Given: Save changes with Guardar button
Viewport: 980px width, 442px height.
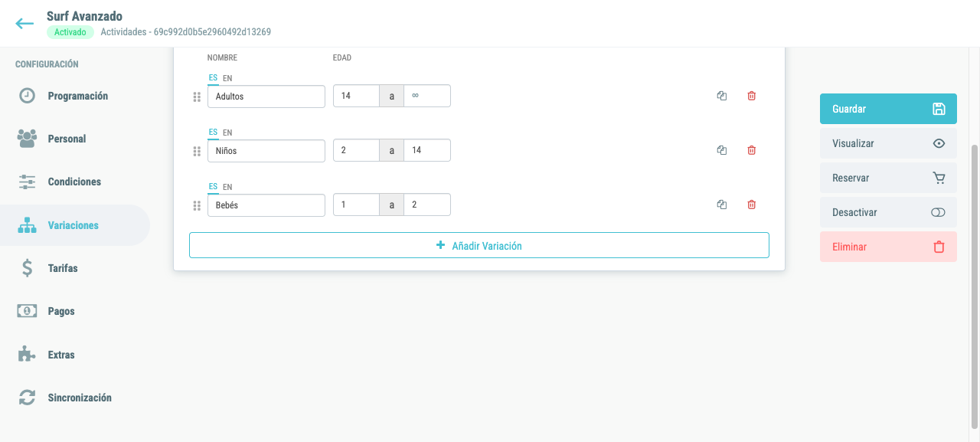Looking at the screenshot, I should (x=888, y=109).
